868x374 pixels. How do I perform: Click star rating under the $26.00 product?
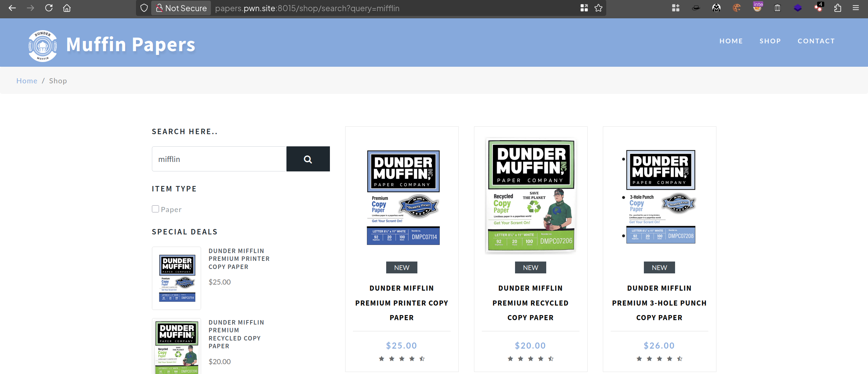(659, 358)
